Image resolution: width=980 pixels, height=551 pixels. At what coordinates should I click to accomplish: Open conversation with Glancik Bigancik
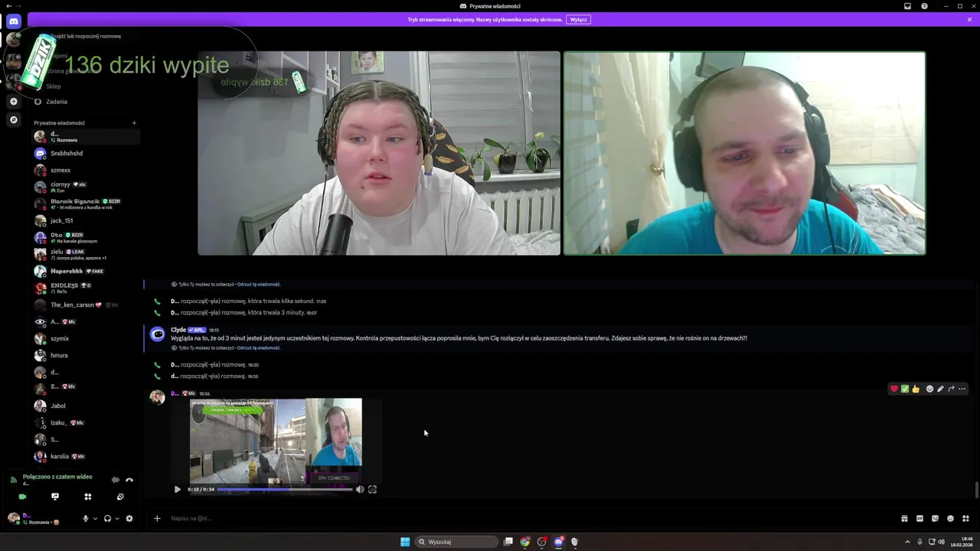85,204
